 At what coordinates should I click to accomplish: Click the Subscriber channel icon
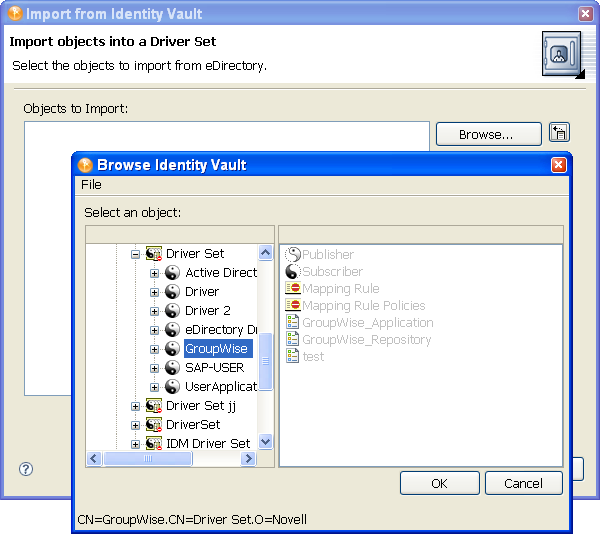click(x=293, y=272)
